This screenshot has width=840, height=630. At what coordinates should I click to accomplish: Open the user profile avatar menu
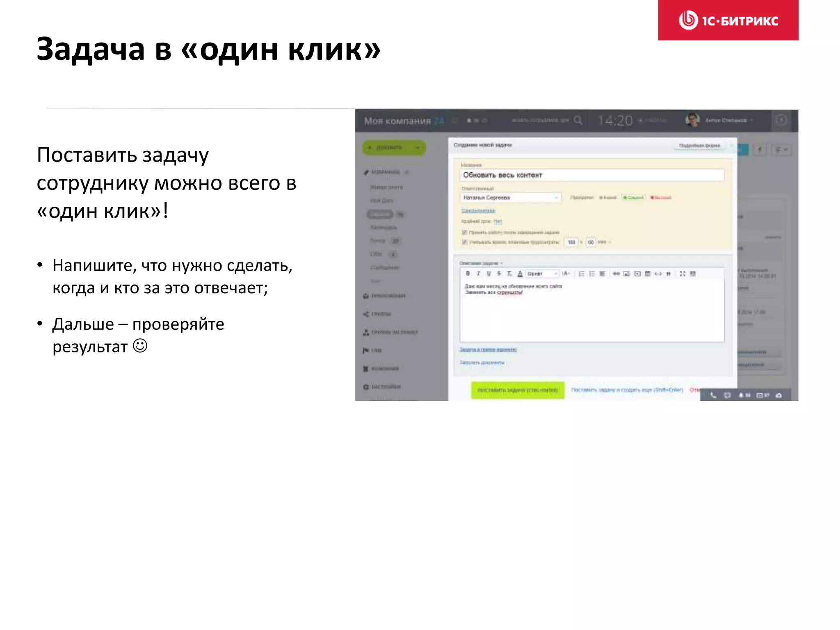point(693,120)
